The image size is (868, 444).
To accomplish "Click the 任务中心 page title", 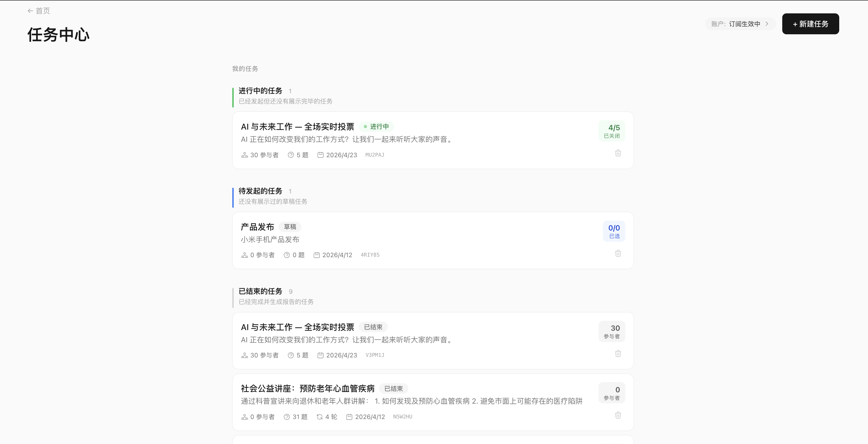I will coord(58,35).
